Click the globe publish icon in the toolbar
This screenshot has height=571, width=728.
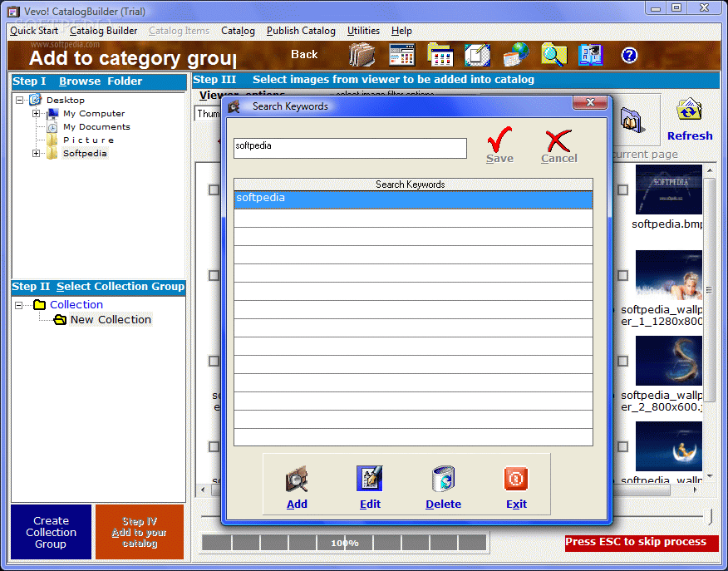[x=516, y=55]
